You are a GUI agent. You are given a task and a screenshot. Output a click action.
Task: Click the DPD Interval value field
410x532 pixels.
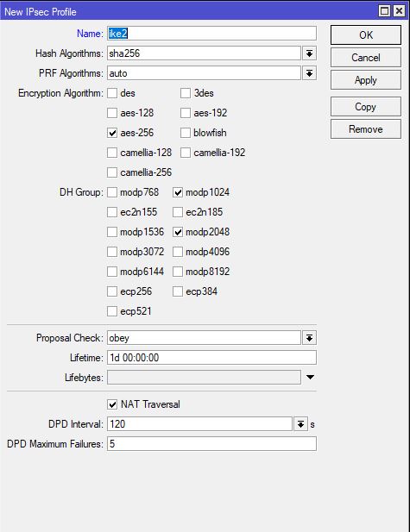[x=199, y=424]
